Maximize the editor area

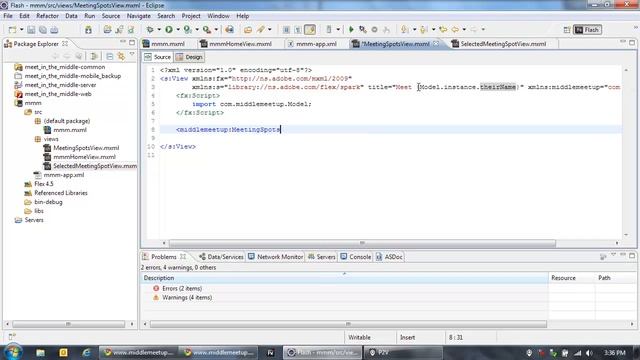pyautogui.click(x=632, y=42)
